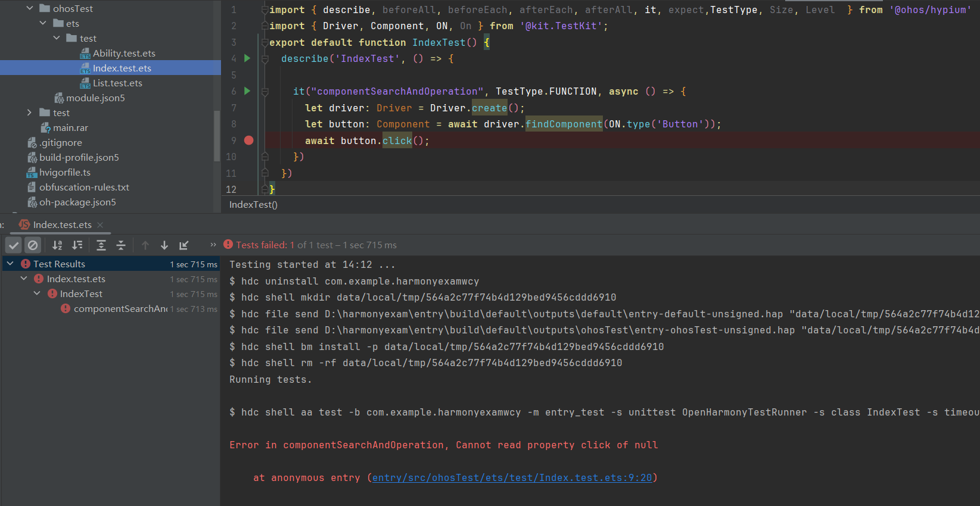Close the Index.test.ets run tab
Screen dimensions: 980x506
[x=100, y=225]
